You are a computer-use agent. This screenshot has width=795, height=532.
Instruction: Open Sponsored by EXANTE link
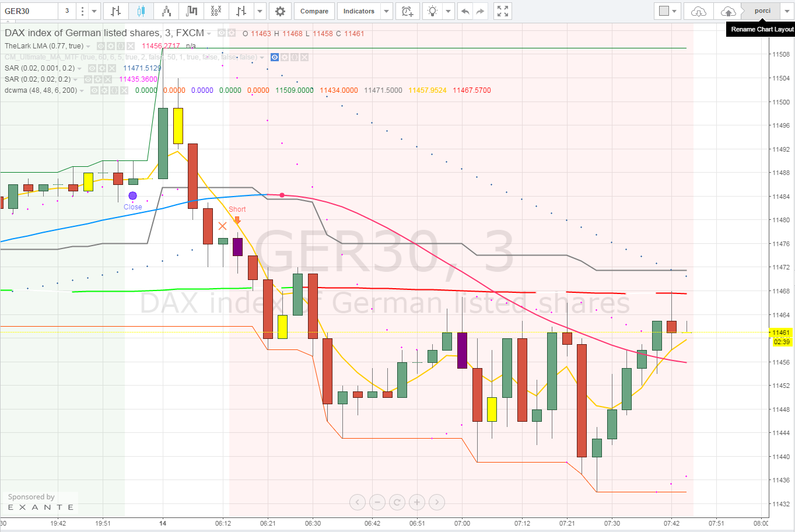pyautogui.click(x=41, y=502)
